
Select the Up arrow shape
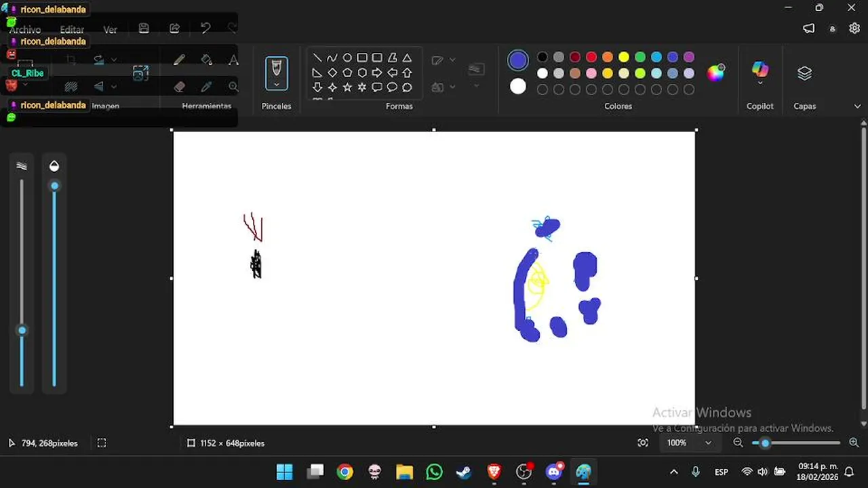(x=407, y=73)
